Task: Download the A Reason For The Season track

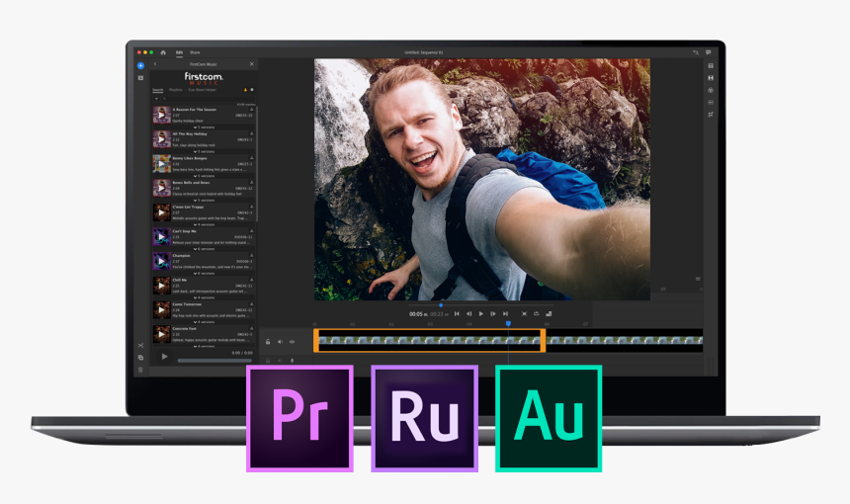Action: tap(251, 110)
